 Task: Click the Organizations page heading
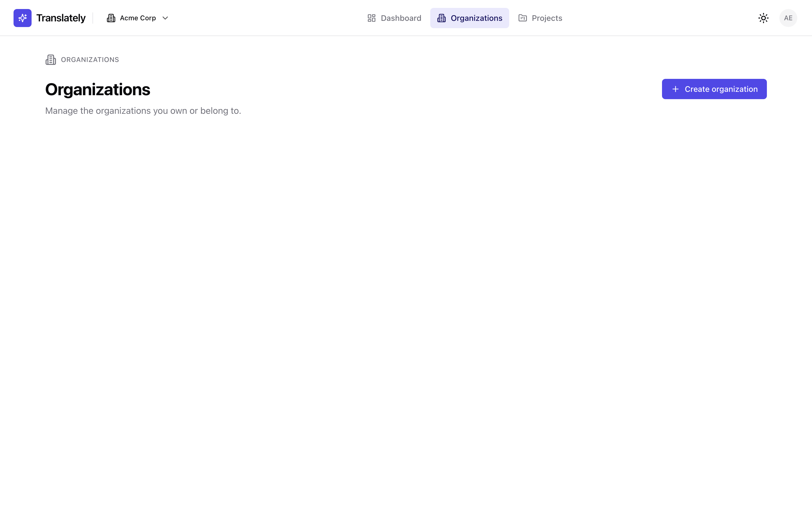(98, 89)
